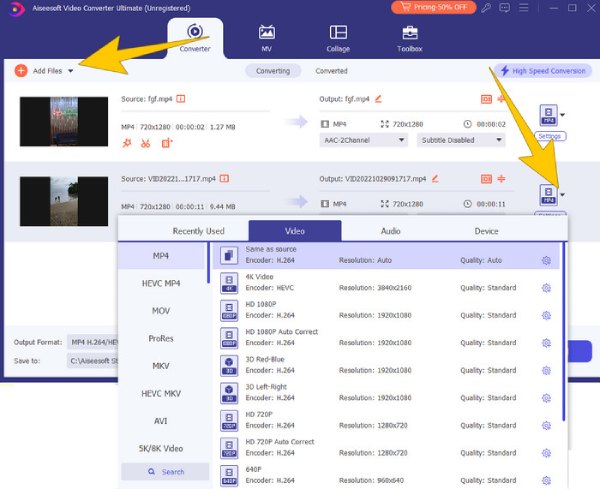The width and height of the screenshot is (600, 489).
Task: Open info icon for source VID2022…1717.mp4
Action: 224,179
